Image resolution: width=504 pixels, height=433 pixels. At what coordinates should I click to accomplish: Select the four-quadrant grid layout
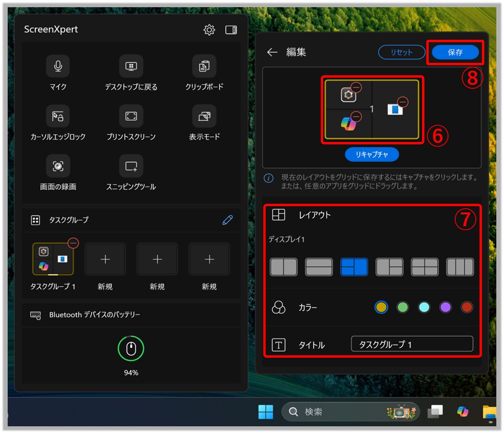424,267
